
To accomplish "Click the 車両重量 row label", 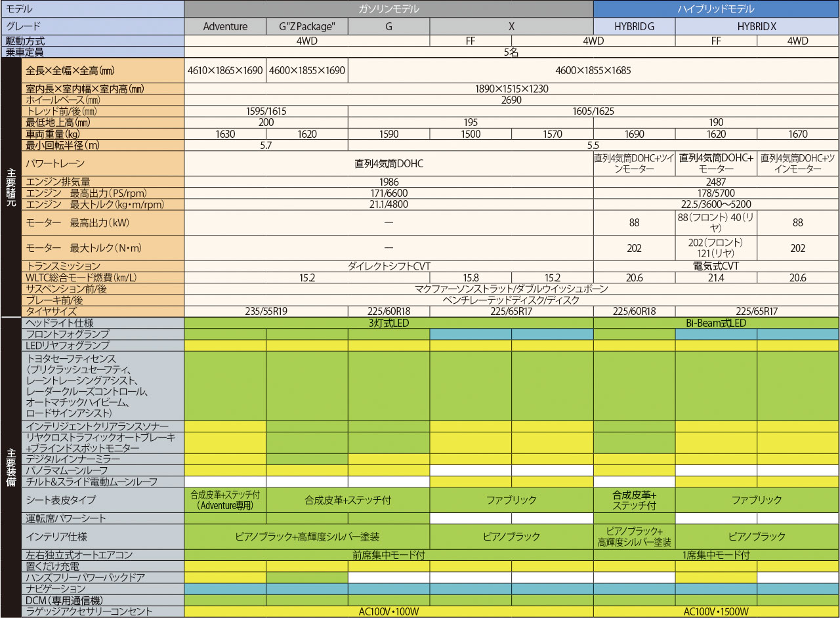I will [x=103, y=134].
